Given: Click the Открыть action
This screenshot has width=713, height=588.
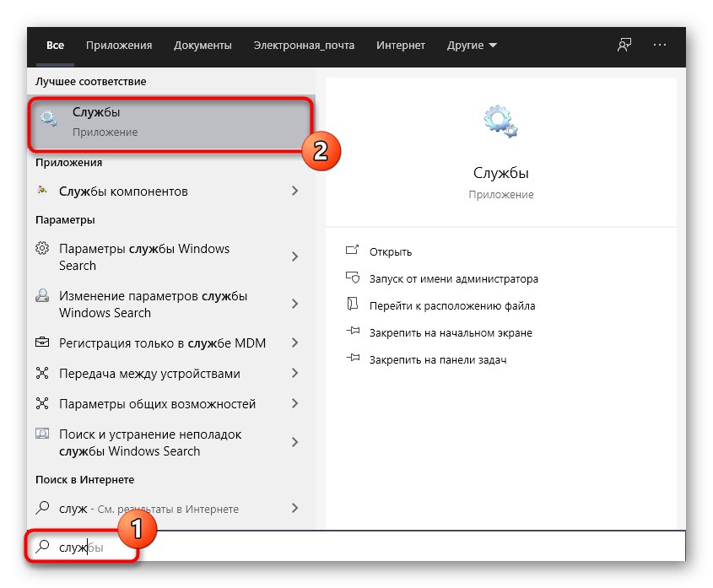Looking at the screenshot, I should [x=391, y=252].
